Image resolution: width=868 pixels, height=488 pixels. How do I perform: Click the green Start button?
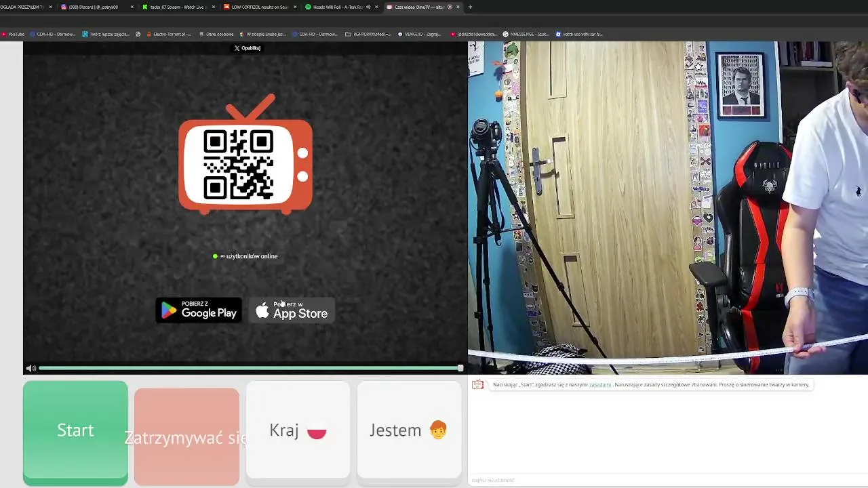(75, 433)
